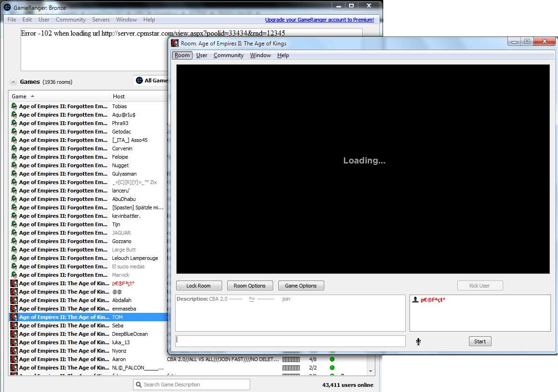Viewport: 558px width, 392px height.
Task: Sort the list by the Game column header
Action: tap(59, 96)
